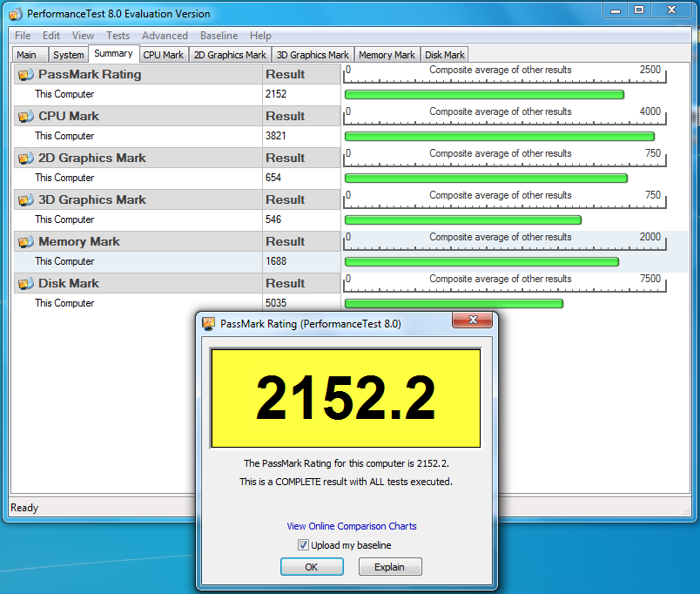The width and height of the screenshot is (700, 594).
Task: Click the Disk Mark green result bar
Action: click(x=454, y=304)
